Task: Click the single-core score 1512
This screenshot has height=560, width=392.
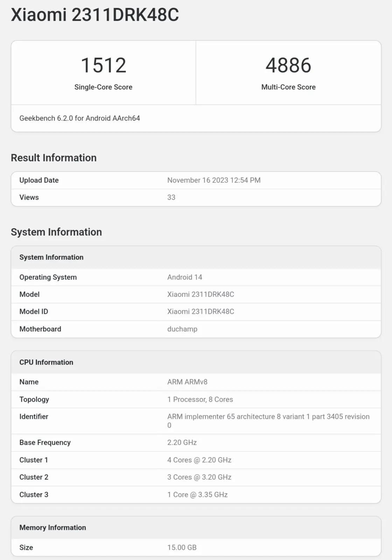Action: tap(103, 65)
